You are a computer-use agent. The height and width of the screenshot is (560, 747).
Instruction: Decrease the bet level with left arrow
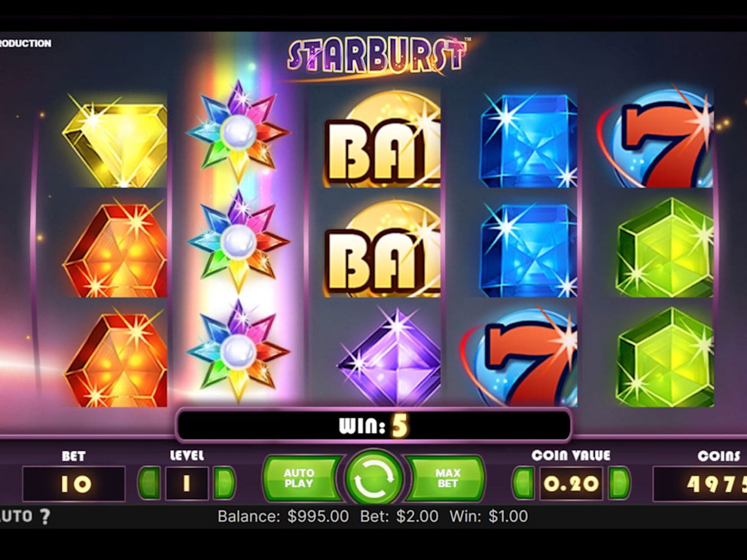click(149, 483)
